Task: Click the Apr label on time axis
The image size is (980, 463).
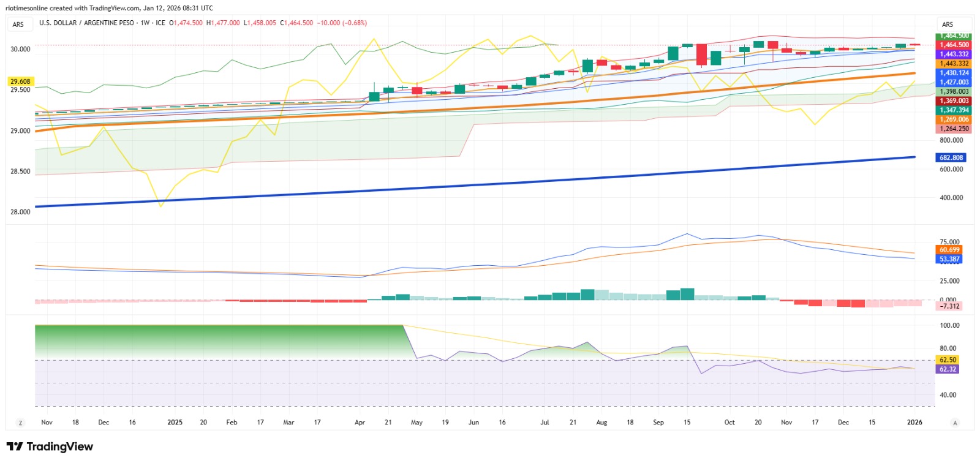Action: pyautogui.click(x=360, y=423)
